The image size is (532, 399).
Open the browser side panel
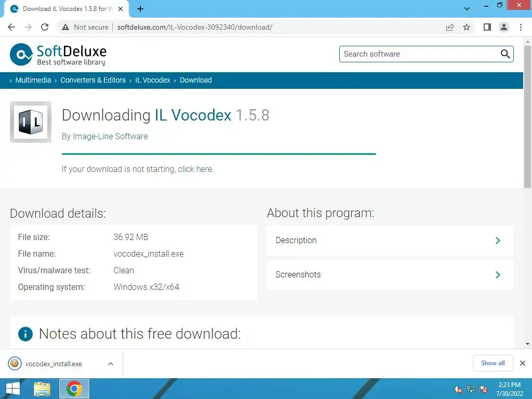tap(487, 27)
